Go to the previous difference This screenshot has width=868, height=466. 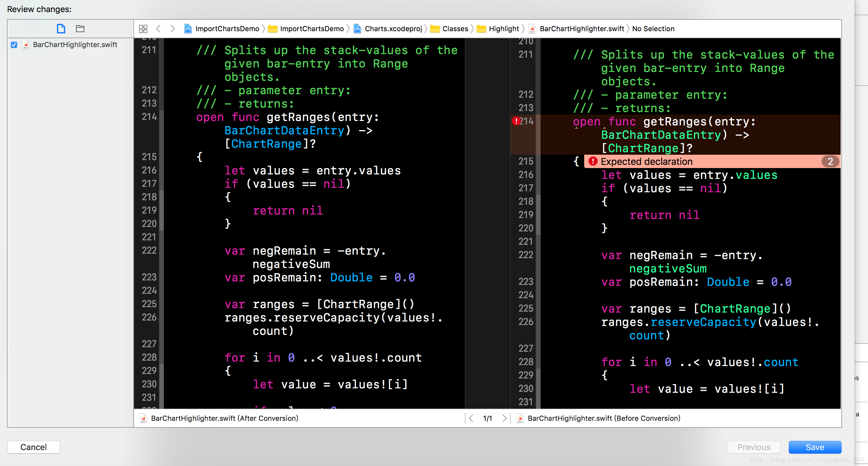471,418
